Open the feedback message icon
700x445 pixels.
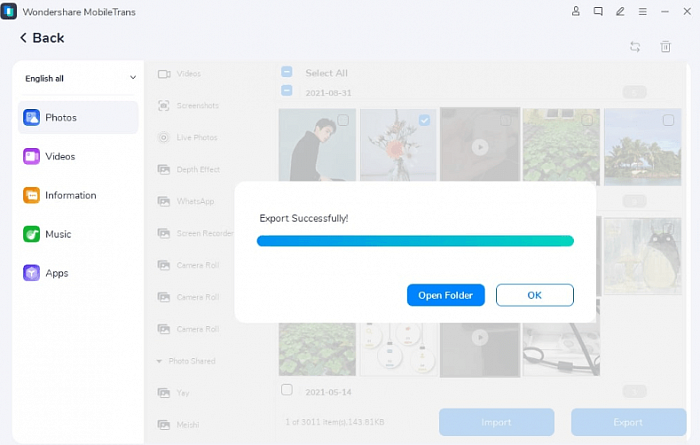598,11
